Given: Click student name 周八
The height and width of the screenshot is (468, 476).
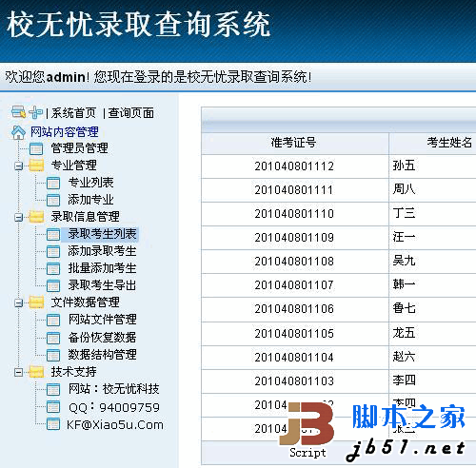Looking at the screenshot, I should point(404,189).
